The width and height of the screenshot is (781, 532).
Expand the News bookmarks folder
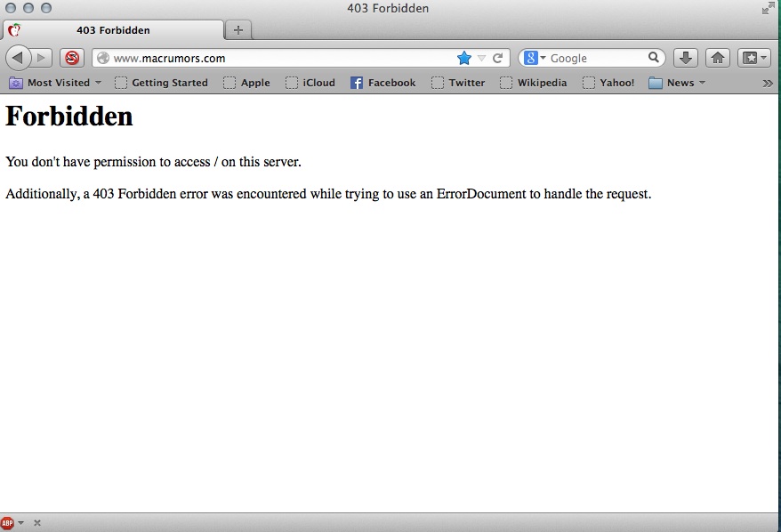click(678, 83)
